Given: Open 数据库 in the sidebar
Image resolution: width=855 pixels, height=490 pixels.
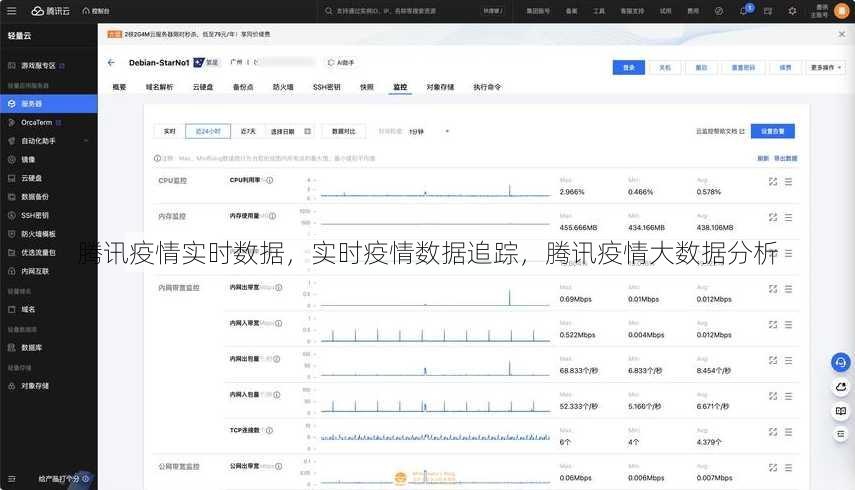Looking at the screenshot, I should tap(32, 347).
